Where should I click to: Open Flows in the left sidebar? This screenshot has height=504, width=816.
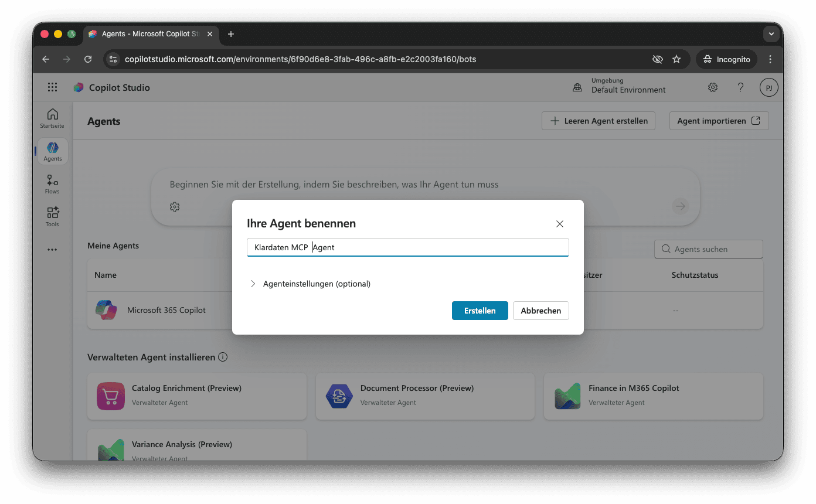[x=52, y=184]
